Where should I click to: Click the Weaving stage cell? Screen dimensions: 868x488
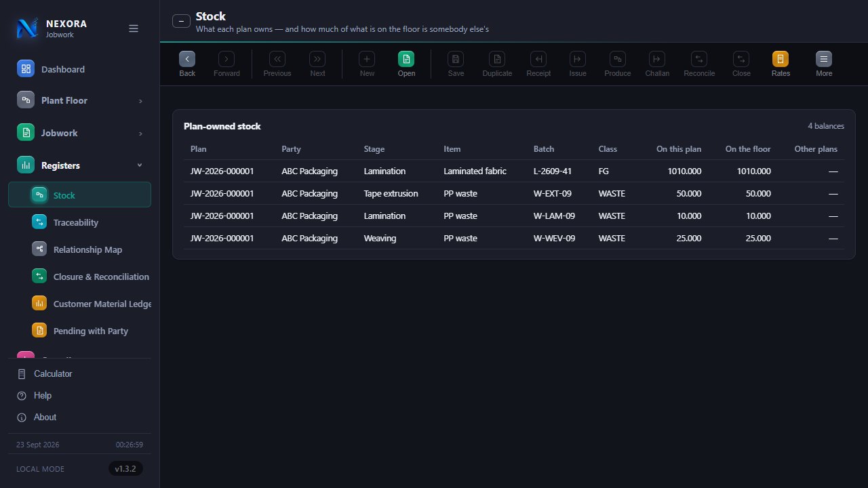point(380,239)
